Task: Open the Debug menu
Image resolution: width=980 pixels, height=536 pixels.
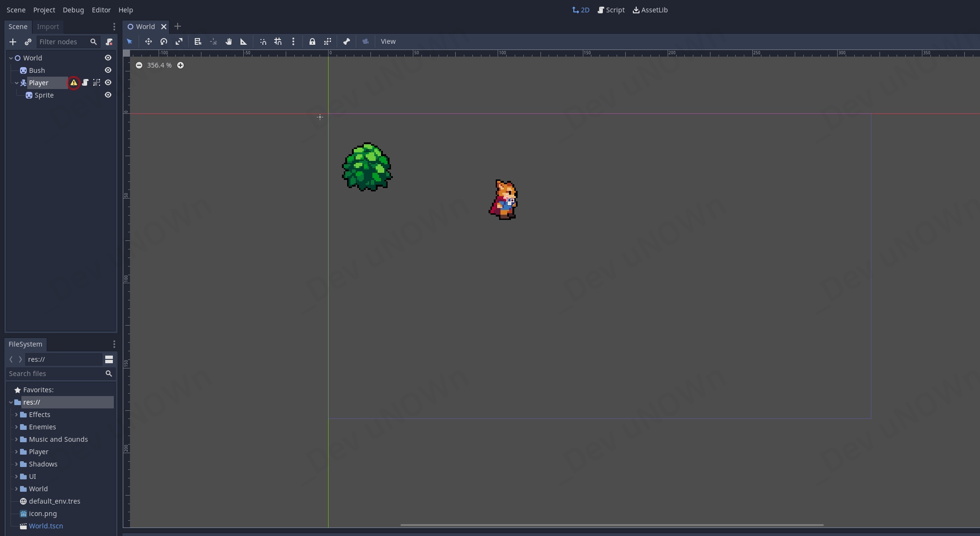Action: click(73, 10)
